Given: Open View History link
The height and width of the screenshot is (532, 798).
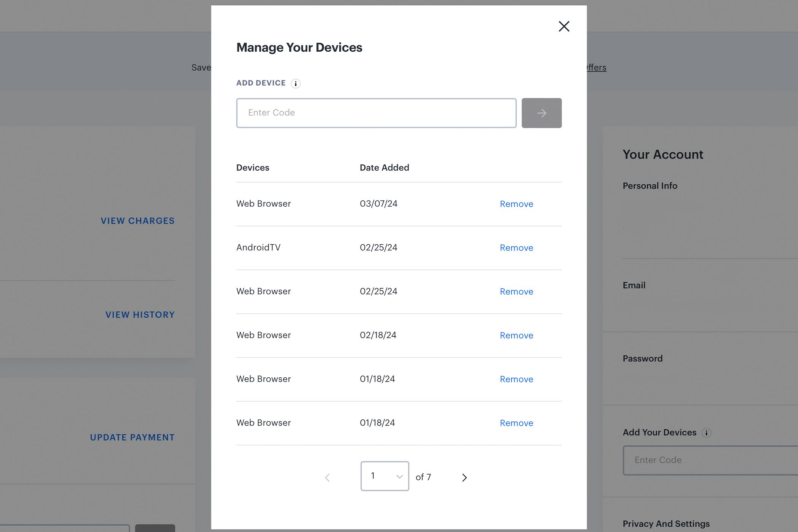Looking at the screenshot, I should [x=140, y=315].
